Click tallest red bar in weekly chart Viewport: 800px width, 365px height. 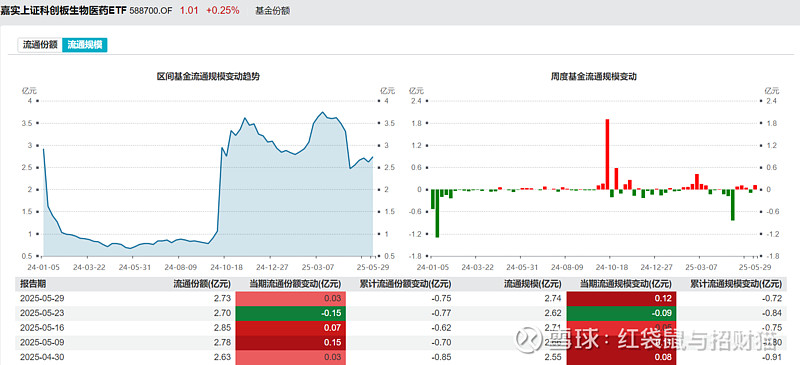point(607,154)
